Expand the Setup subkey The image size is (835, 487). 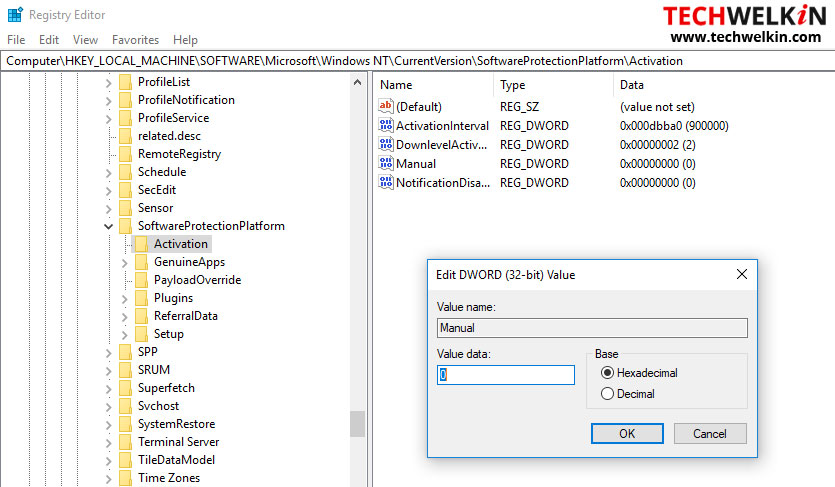pyautogui.click(x=125, y=335)
